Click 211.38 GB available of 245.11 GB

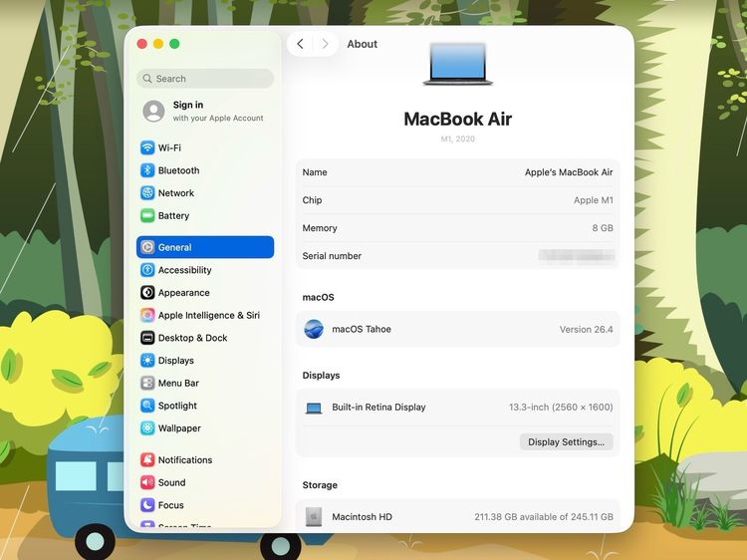(x=544, y=517)
